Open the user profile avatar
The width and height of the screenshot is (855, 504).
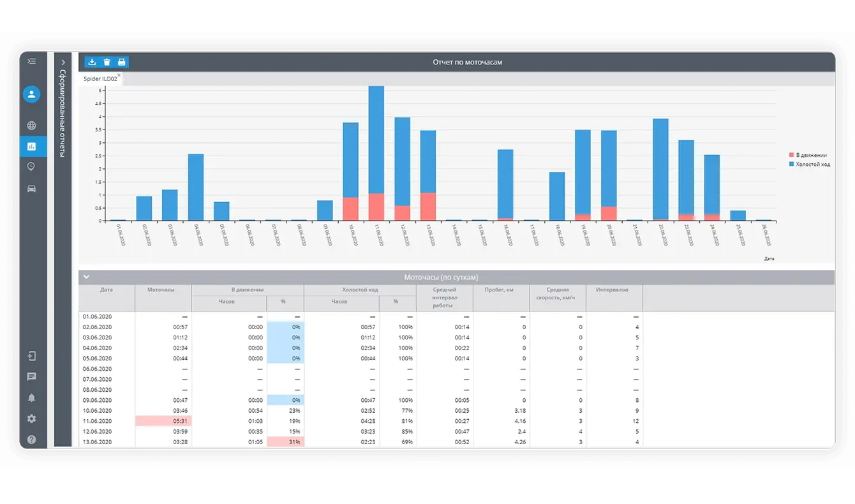click(x=31, y=94)
